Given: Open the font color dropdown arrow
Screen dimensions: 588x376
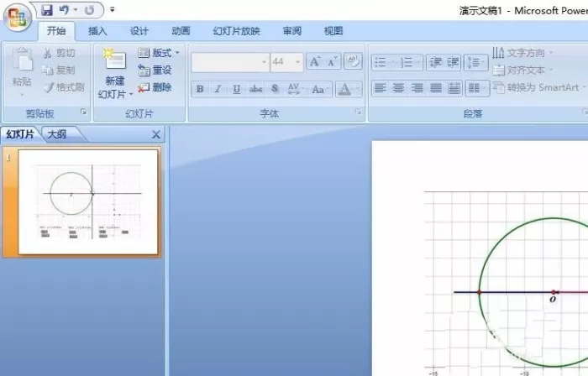Looking at the screenshot, I should 357,89.
